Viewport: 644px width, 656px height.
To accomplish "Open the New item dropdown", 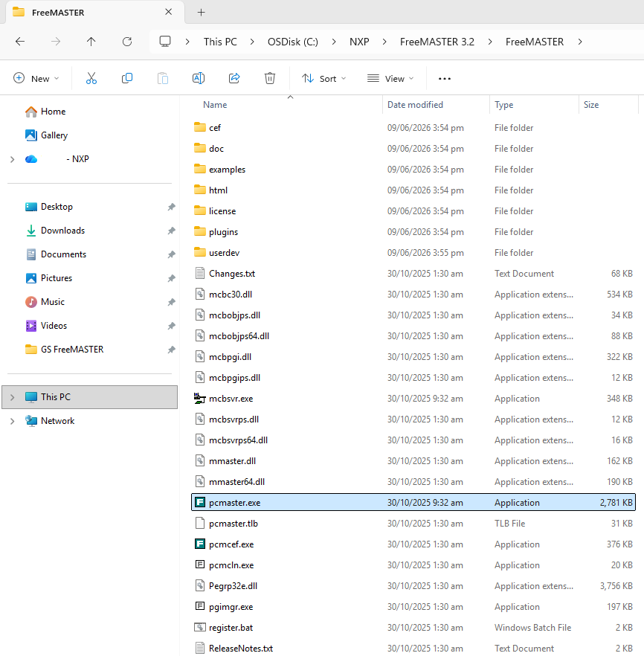I will coord(36,78).
